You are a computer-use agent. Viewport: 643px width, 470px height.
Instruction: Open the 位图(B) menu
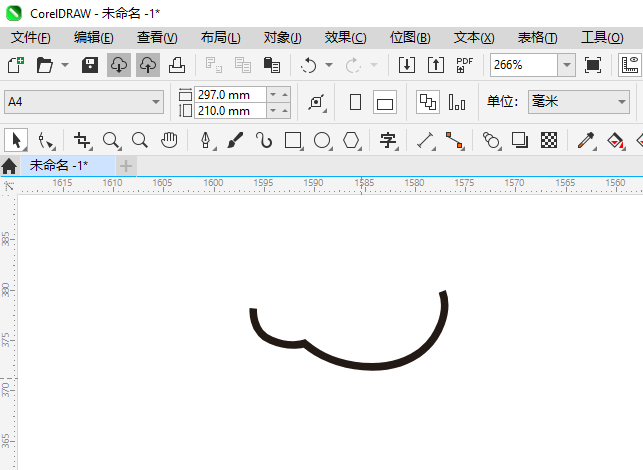pos(410,38)
